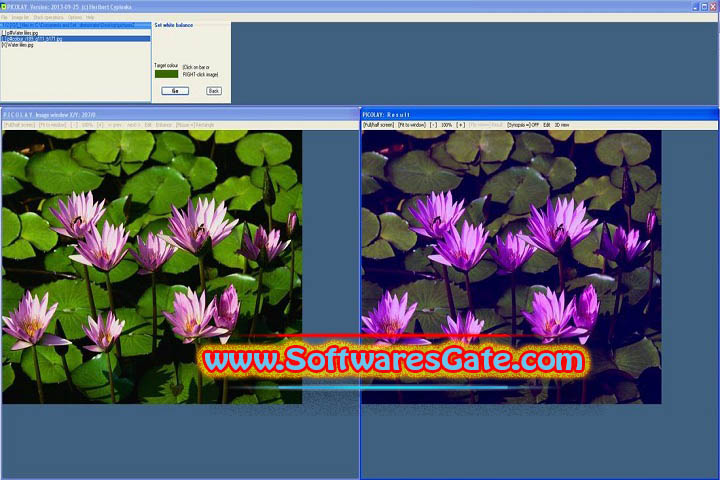Open the Image list menu
Viewport: 720px width, 480px height.
[20, 17]
